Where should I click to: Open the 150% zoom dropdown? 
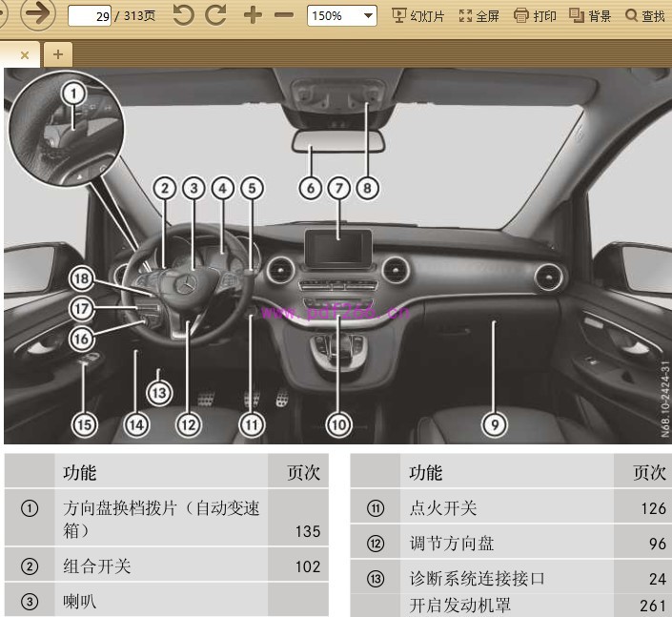342,16
